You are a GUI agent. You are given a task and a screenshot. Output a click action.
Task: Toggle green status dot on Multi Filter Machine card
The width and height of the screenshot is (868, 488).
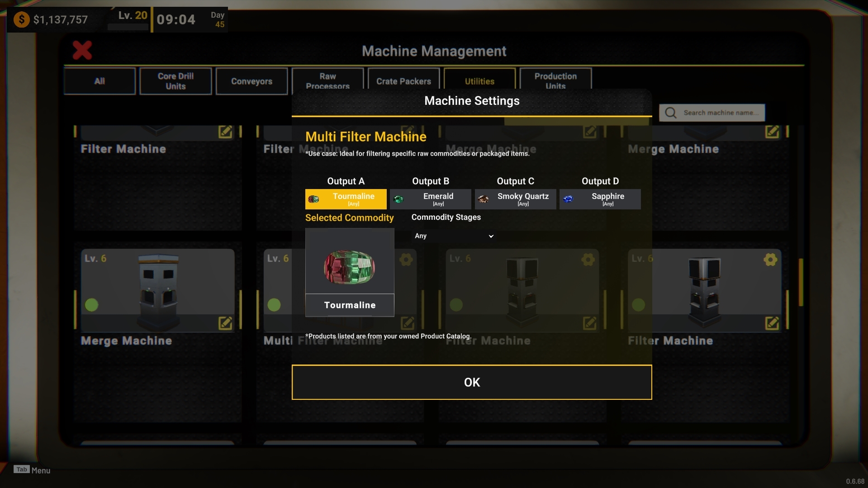(x=274, y=305)
